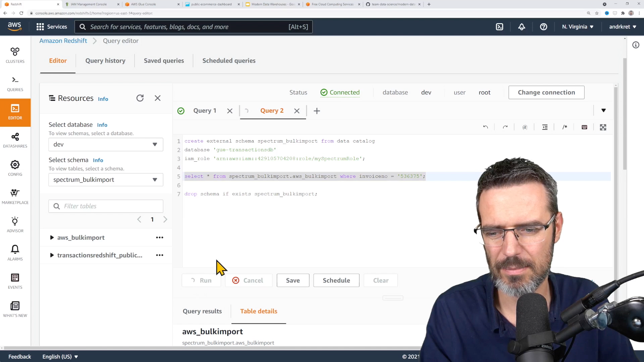This screenshot has width=644, height=362.
Task: Open the AWS CloudShell icon
Action: tap(500, 27)
